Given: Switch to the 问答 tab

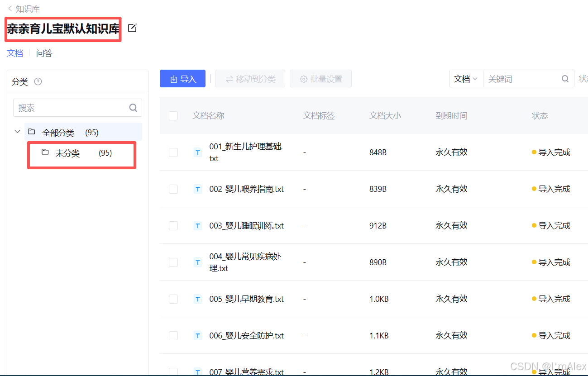Looking at the screenshot, I should click(x=44, y=53).
